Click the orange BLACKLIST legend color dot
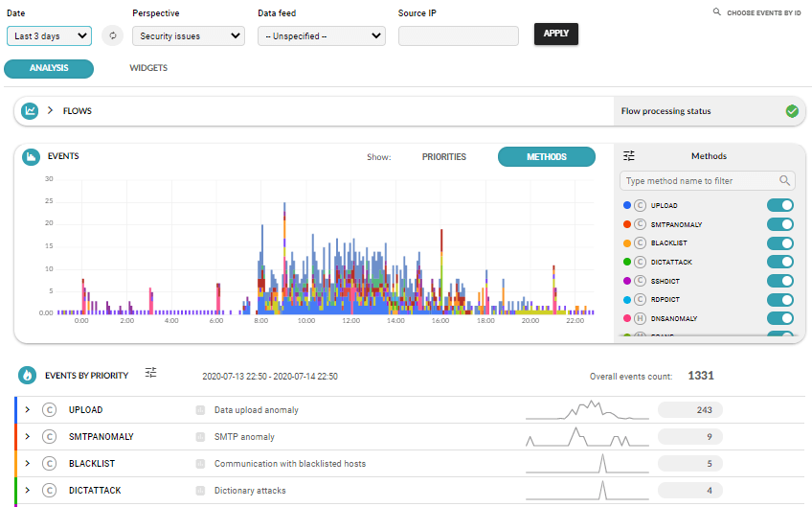 click(x=627, y=243)
